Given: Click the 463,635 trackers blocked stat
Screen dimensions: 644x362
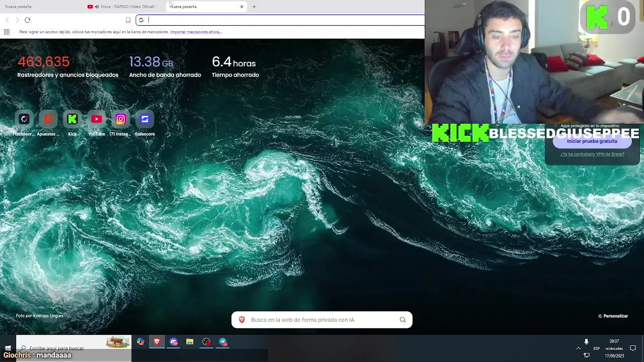Looking at the screenshot, I should pyautogui.click(x=68, y=67).
